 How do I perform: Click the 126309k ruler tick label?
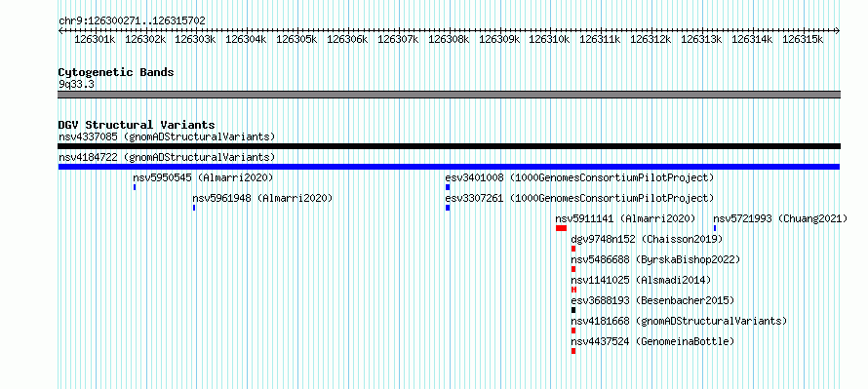tap(499, 39)
